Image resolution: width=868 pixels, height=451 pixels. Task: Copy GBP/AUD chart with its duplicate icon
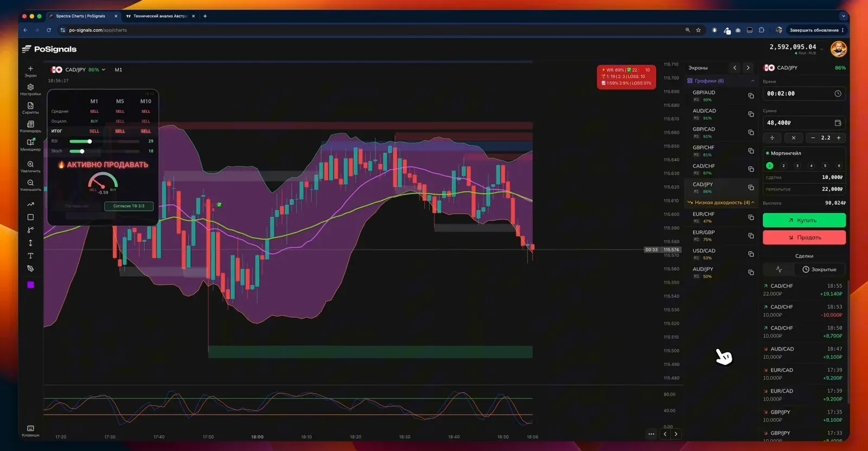pyautogui.click(x=751, y=96)
